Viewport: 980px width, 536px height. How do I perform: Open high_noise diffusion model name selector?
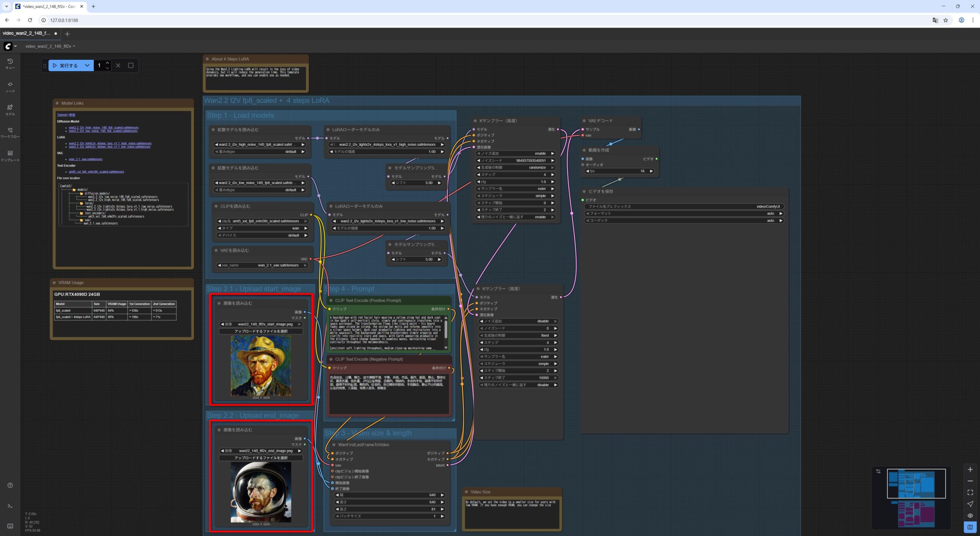260,145
